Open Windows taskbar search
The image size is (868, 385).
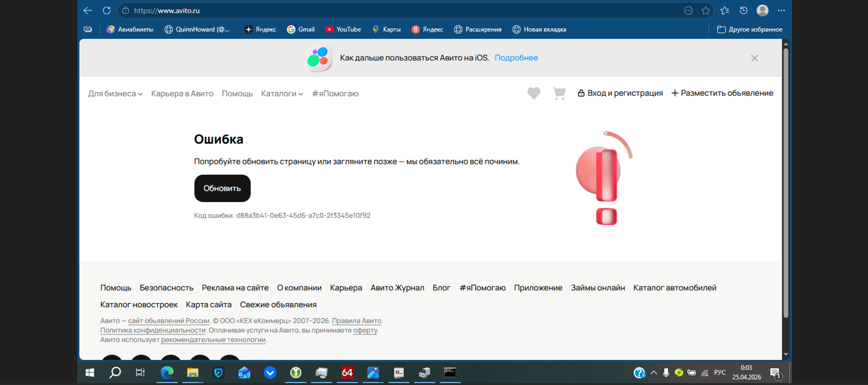tap(115, 372)
